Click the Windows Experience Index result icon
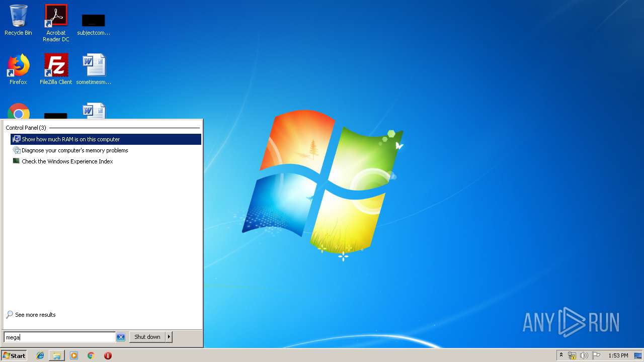 tap(17, 161)
